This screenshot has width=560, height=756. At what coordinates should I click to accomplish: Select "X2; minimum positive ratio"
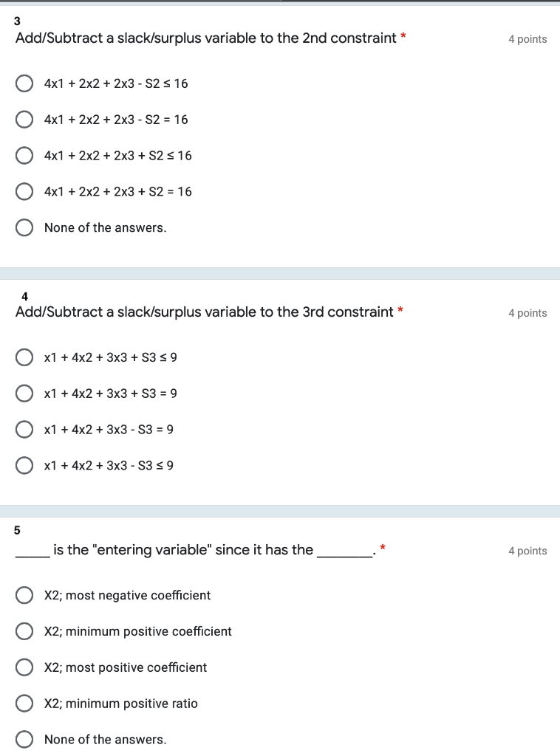tap(24, 703)
